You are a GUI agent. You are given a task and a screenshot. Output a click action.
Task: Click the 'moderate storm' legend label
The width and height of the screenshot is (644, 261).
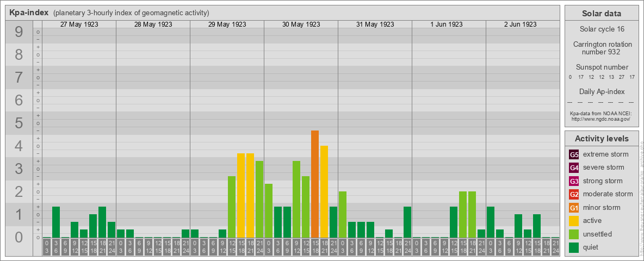tap(608, 194)
